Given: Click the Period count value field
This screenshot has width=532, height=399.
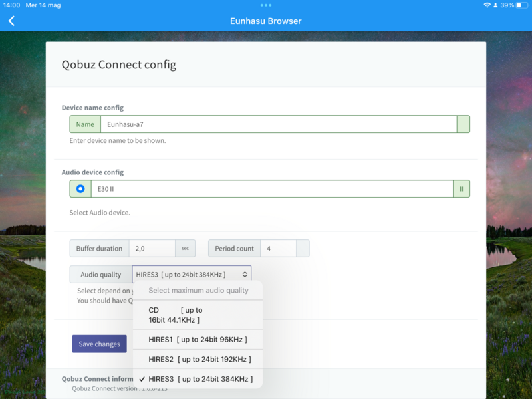Looking at the screenshot, I should pos(277,249).
